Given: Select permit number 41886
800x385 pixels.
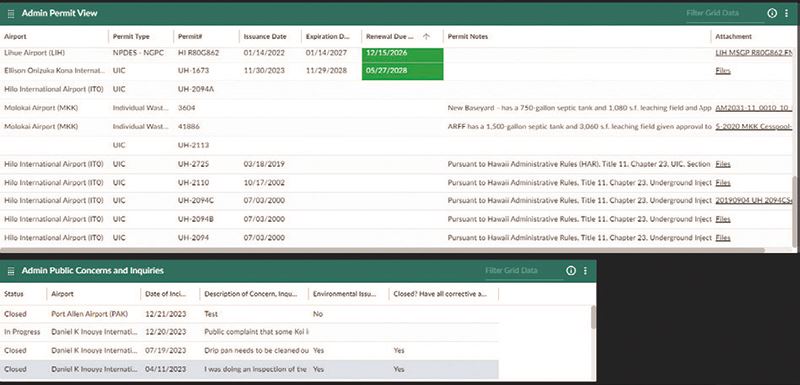Looking at the screenshot, I should click(x=189, y=126).
